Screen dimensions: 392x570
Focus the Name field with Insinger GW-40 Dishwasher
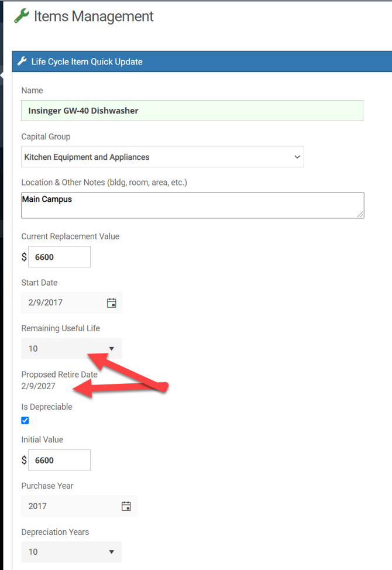(192, 111)
